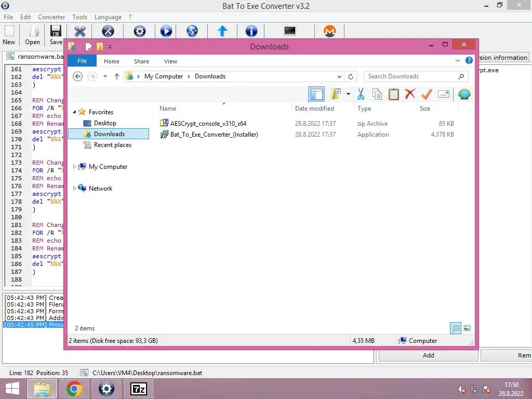Select Bat_To_Exe_Converter_(Installer) file

pos(214,135)
